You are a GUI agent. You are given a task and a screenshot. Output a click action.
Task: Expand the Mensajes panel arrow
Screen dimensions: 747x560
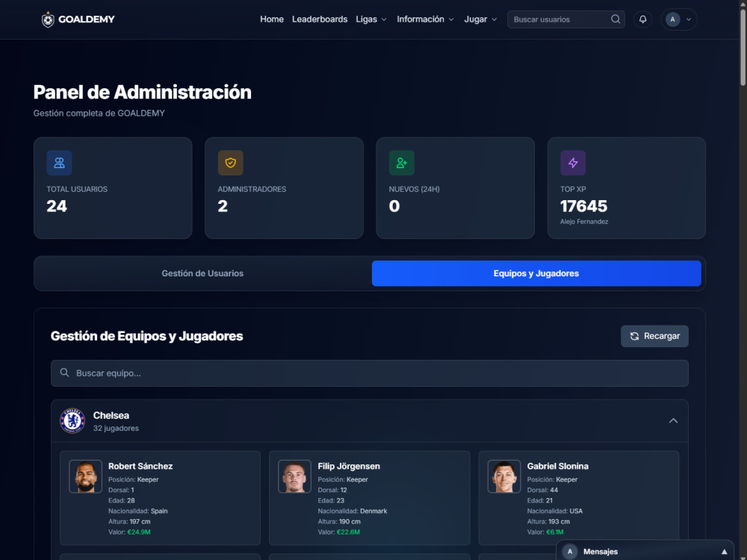click(x=724, y=552)
